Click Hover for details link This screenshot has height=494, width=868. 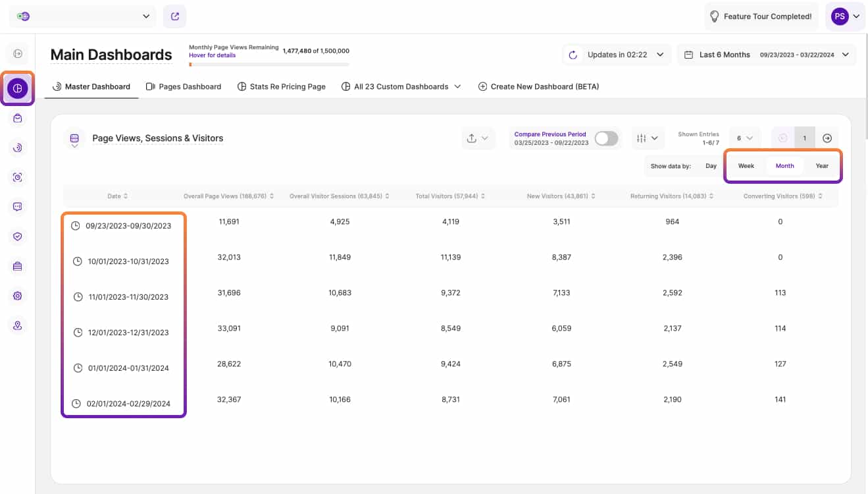click(x=212, y=55)
